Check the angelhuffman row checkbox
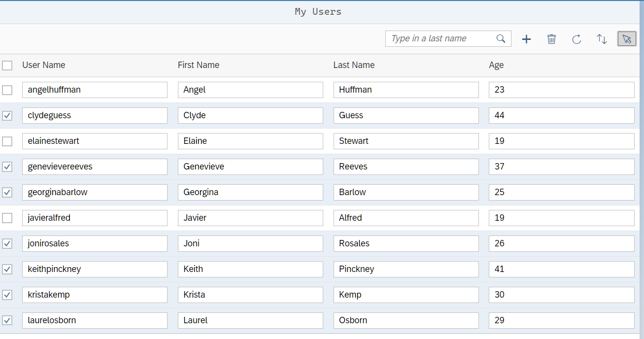 pos(7,90)
